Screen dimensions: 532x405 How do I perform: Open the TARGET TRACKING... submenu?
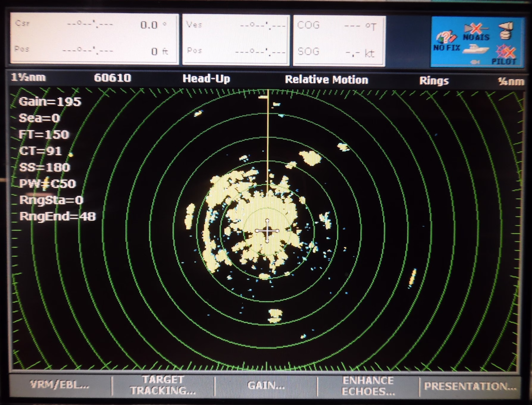coord(163,385)
